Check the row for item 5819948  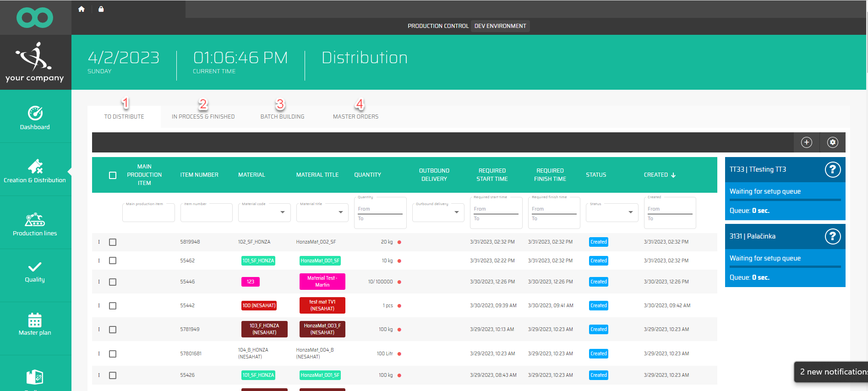(113, 242)
